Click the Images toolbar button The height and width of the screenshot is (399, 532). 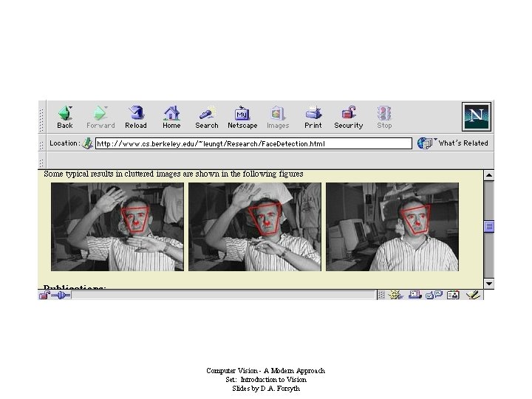278,117
